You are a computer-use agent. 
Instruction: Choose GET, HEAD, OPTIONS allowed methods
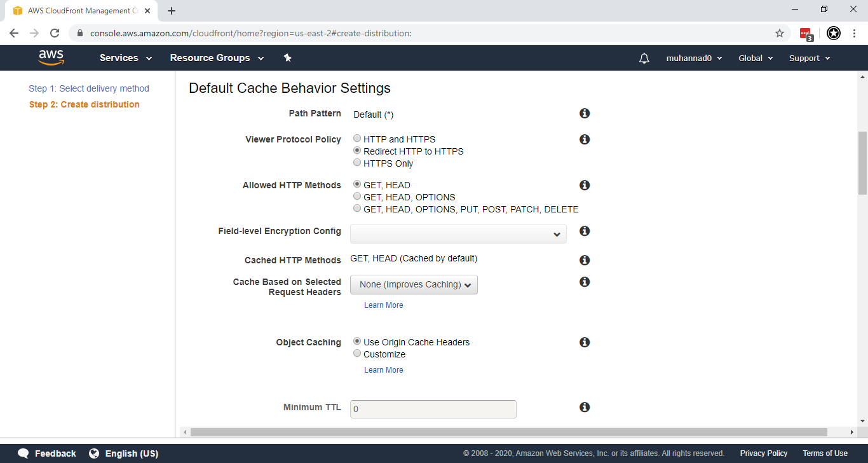[x=357, y=196]
